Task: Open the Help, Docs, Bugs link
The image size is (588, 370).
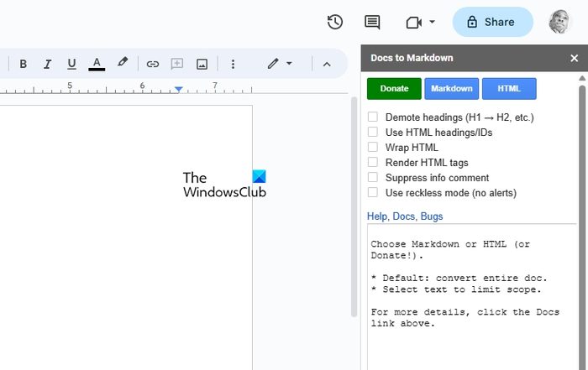Action: point(405,216)
